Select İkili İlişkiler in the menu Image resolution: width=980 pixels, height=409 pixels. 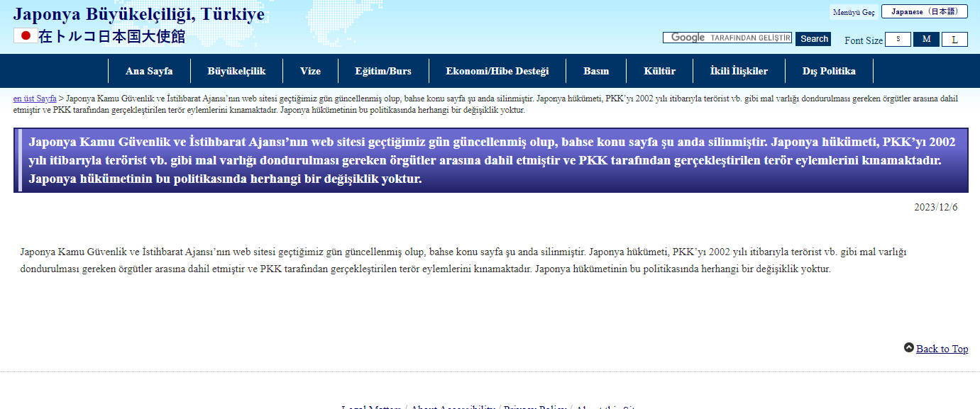coord(739,71)
